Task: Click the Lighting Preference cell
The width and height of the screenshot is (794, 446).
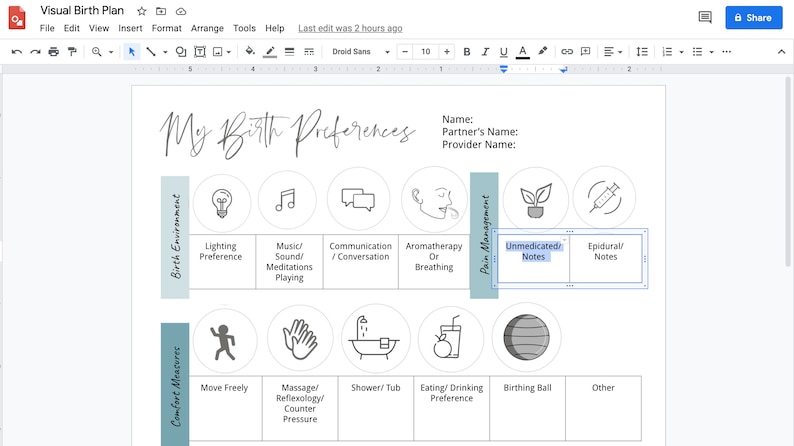Action: (220, 261)
